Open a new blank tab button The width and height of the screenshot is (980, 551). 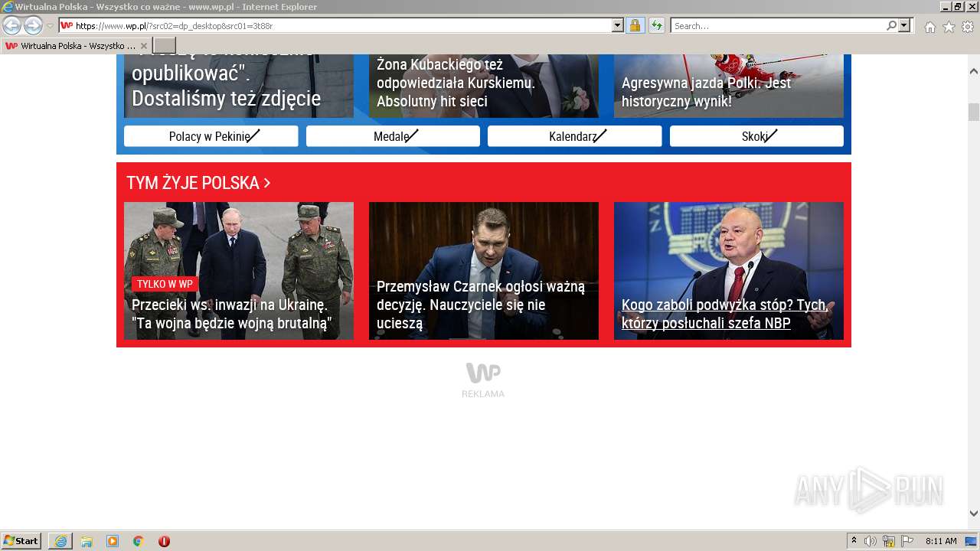[x=165, y=46]
